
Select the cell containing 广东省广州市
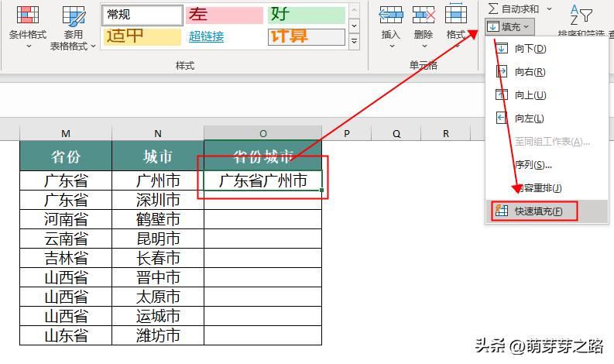262,180
